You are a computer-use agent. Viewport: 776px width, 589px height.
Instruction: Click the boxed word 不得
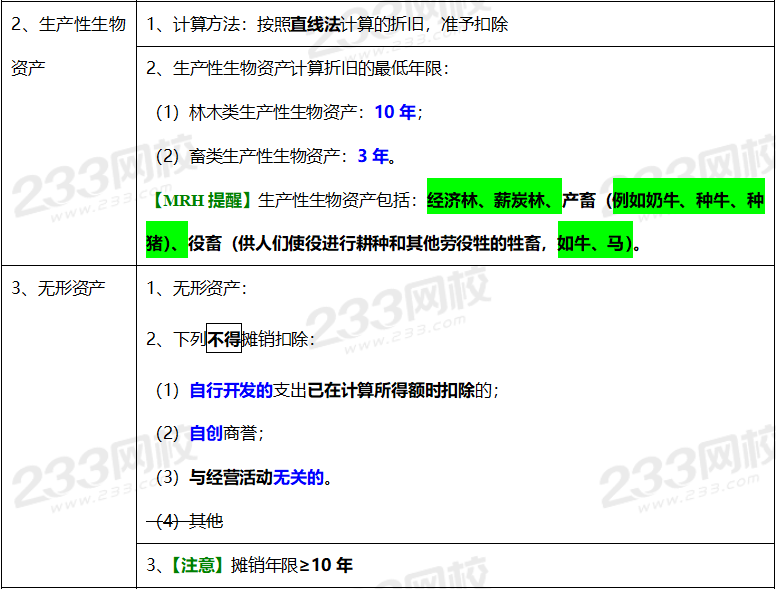pyautogui.click(x=224, y=339)
